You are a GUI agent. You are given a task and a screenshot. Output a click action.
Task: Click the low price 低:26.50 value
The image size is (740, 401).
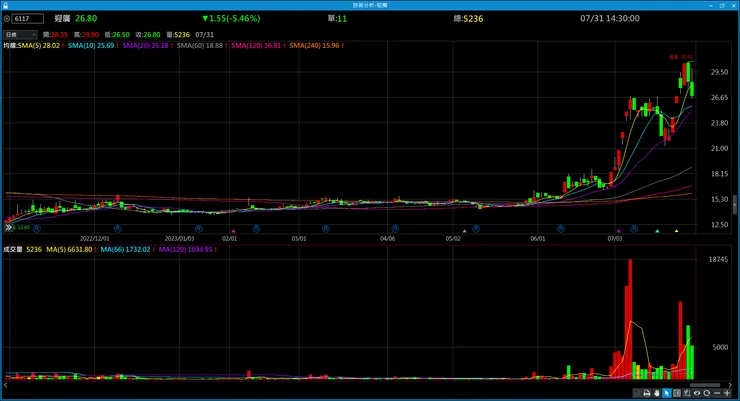pyautogui.click(x=117, y=34)
